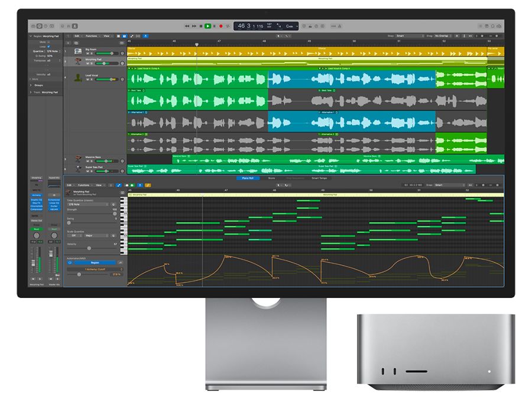This screenshot has width=532, height=399.
Task: Click the duplicate track button beside plus
Action: [x=76, y=43]
